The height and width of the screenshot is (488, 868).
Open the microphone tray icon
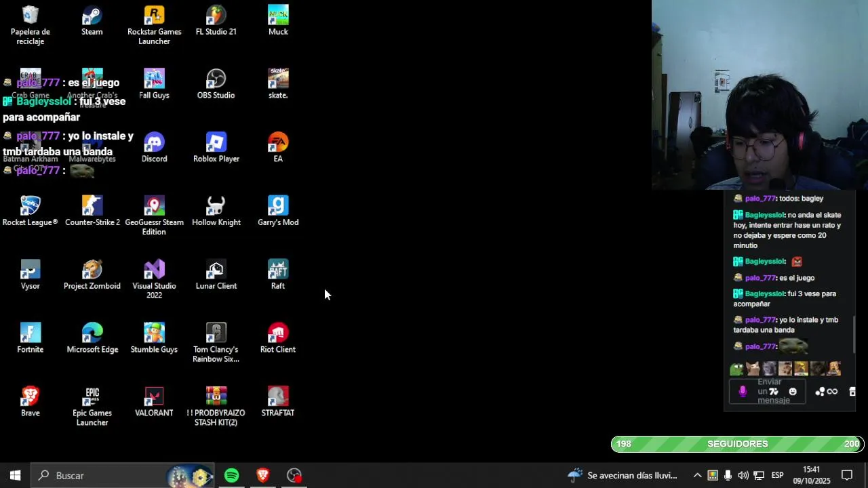click(x=728, y=476)
